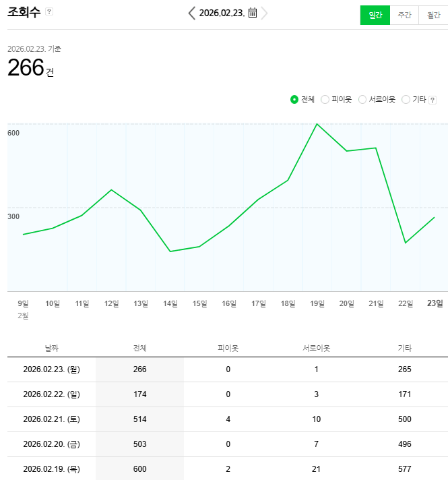Image resolution: width=448 pixels, height=480 pixels.
Task: Click 서로이웃 value 21 in the table
Action: (x=317, y=469)
